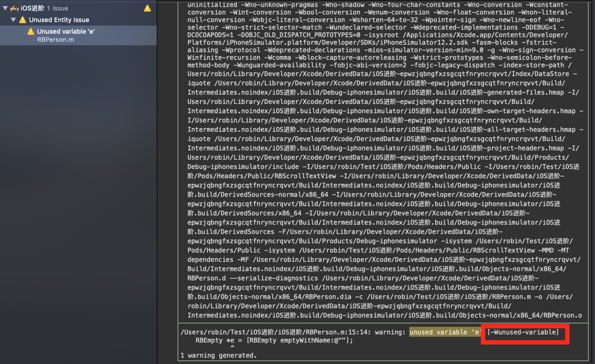This screenshot has width=595, height=364.
Task: Select the Unused Entity Issue row
Action: pos(78,20)
